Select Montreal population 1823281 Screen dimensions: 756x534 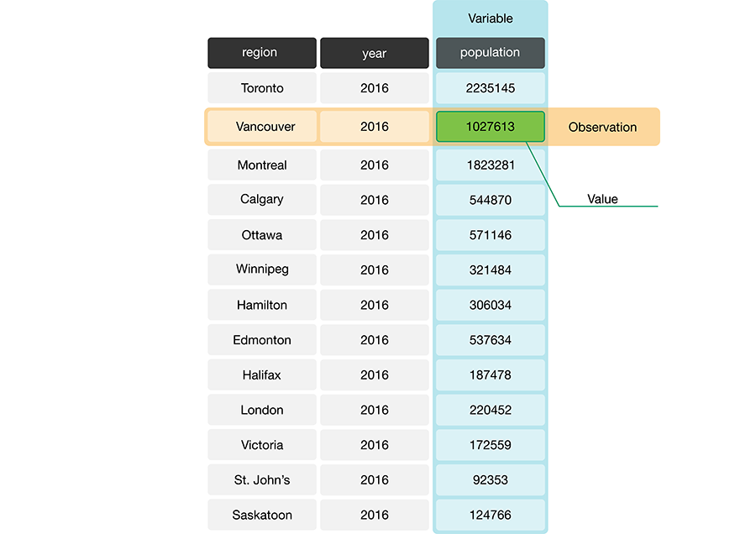(x=490, y=165)
